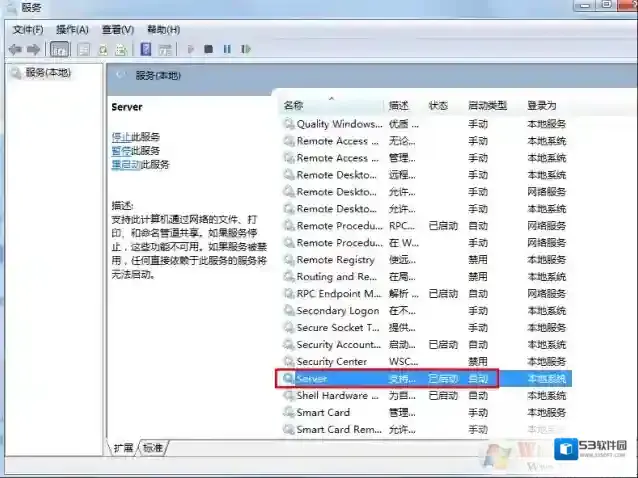Switch to the 扩展 tab

pyautogui.click(x=123, y=447)
